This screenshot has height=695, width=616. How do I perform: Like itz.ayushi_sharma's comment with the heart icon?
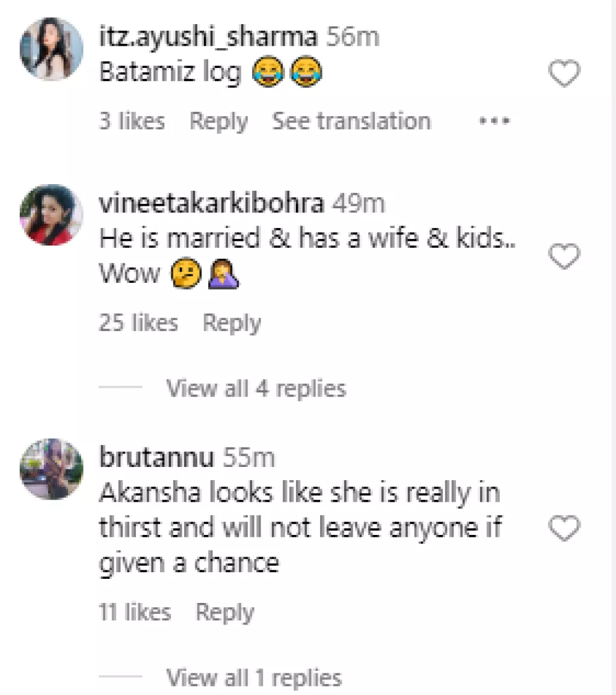pyautogui.click(x=564, y=73)
